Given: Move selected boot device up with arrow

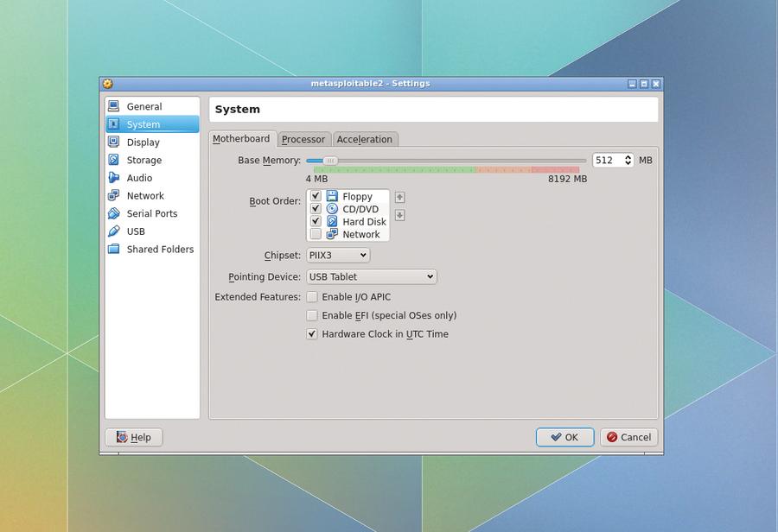Looking at the screenshot, I should coord(399,197).
